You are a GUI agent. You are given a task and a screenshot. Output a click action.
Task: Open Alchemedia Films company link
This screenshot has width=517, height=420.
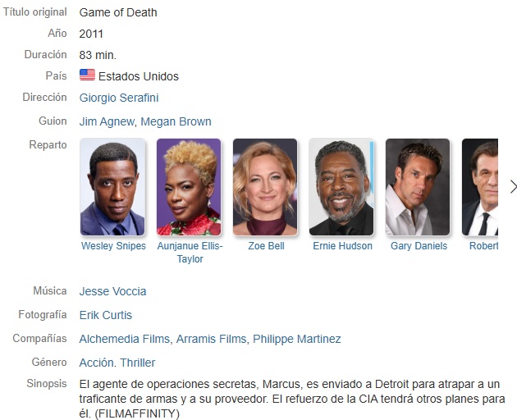(x=124, y=339)
